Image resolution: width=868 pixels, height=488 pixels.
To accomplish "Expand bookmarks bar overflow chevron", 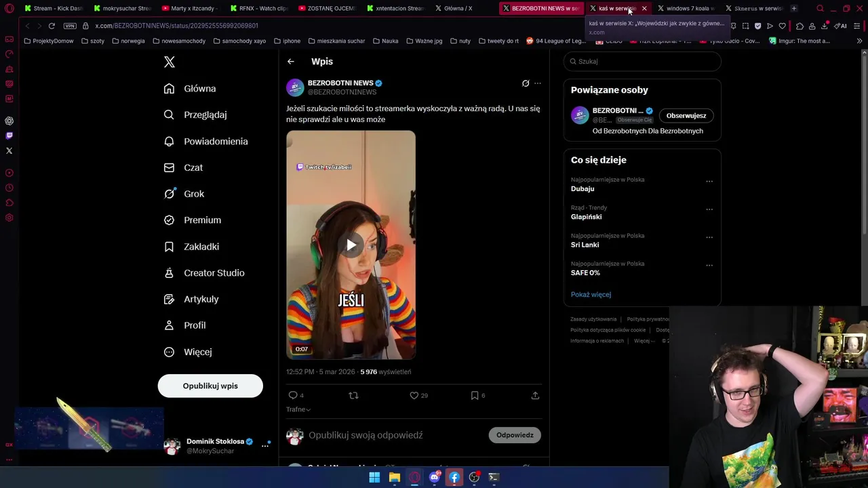I will 860,41.
